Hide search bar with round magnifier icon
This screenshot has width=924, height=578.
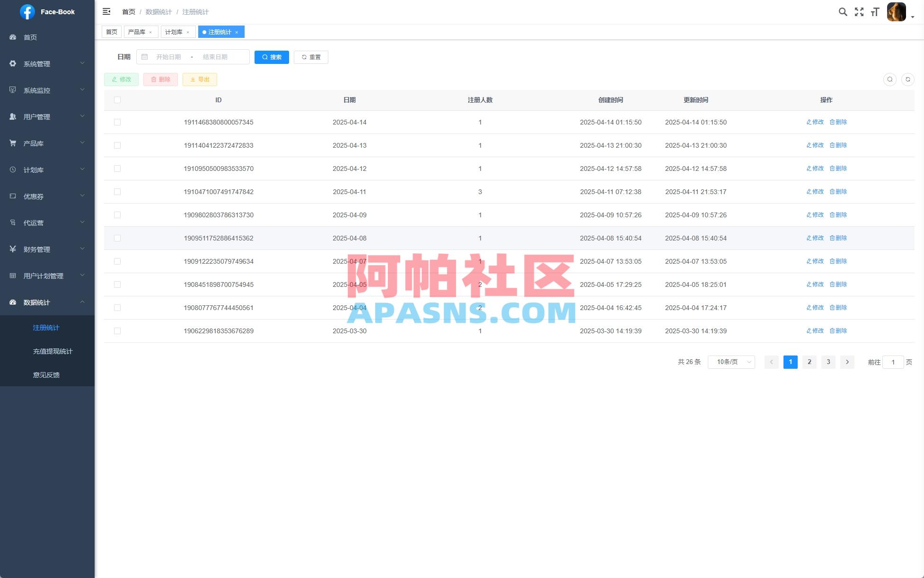tap(889, 80)
